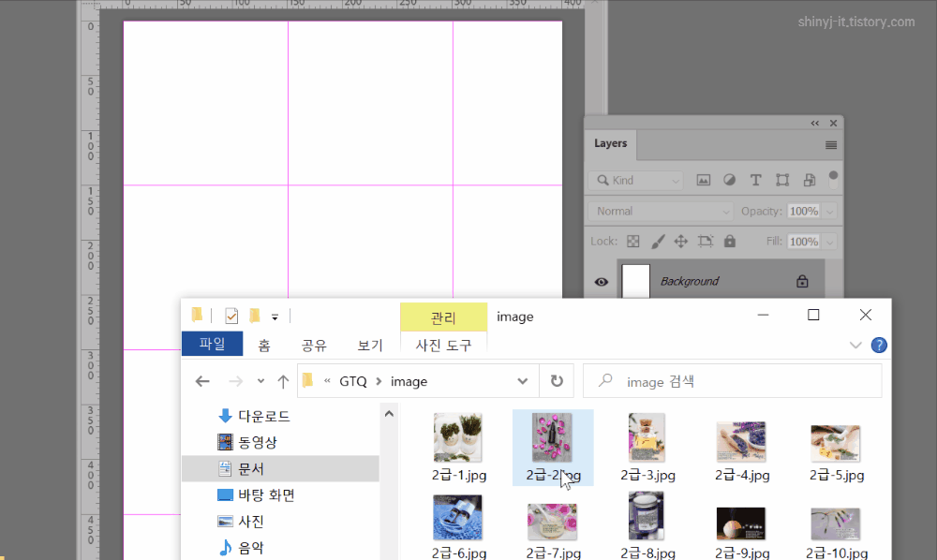Viewport: 937px width, 560px height.
Task: Select the Background layer thumbnail
Action: [x=636, y=281]
